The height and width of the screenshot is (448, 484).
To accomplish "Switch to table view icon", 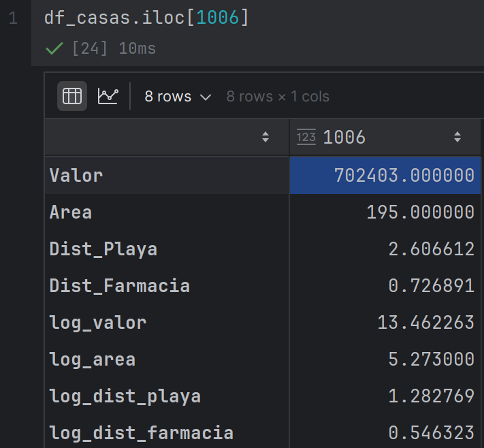I will [x=72, y=96].
